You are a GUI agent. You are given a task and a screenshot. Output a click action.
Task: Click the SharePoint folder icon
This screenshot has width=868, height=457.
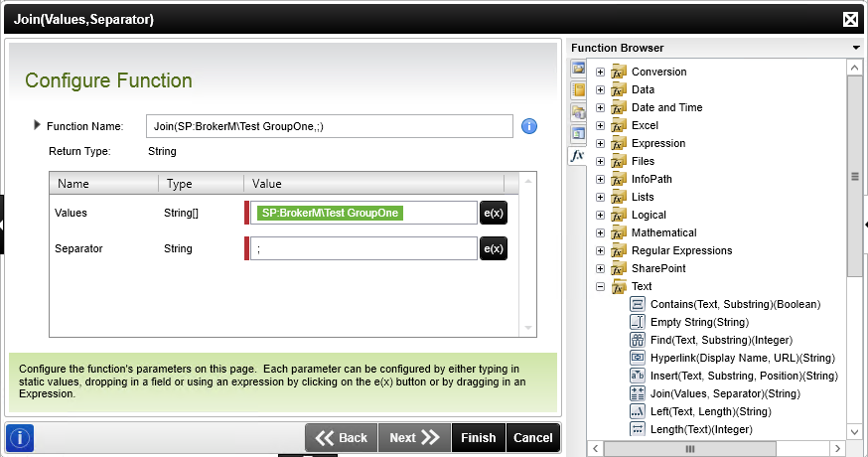[619, 268]
